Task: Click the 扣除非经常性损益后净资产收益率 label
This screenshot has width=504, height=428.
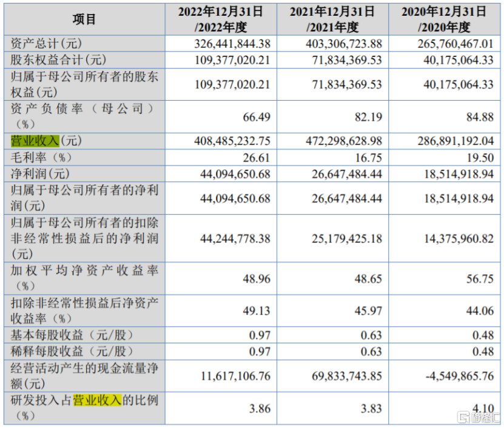Action: (84, 311)
